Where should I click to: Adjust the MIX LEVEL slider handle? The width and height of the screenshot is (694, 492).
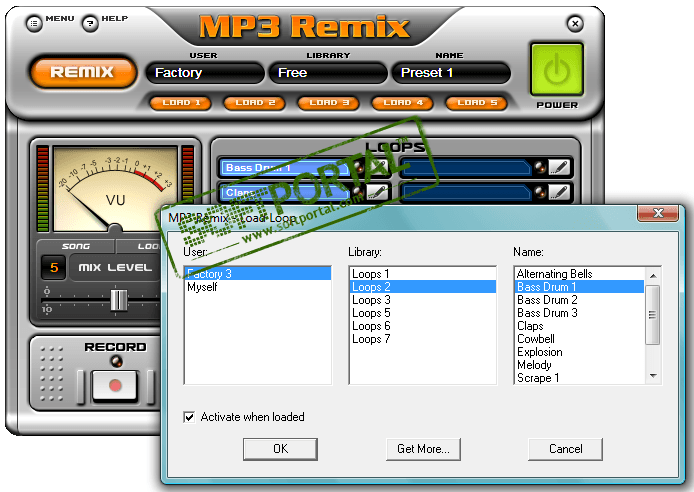coord(119,300)
